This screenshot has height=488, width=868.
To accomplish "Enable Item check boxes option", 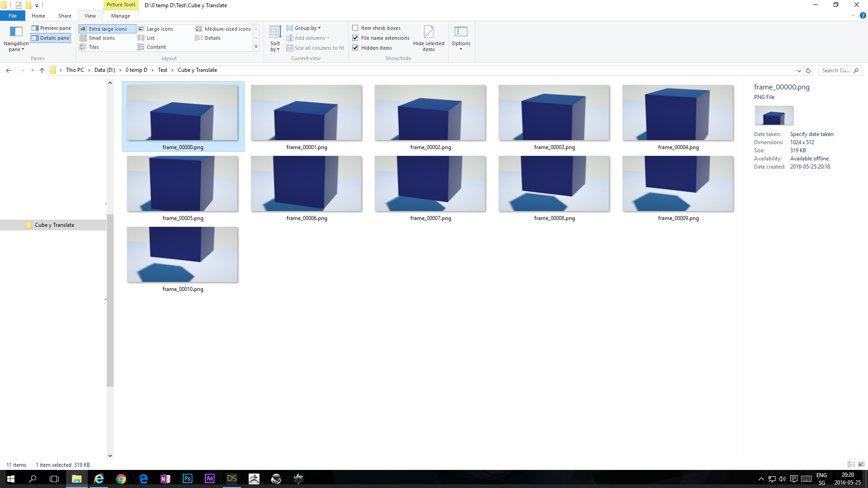I will pyautogui.click(x=355, y=28).
